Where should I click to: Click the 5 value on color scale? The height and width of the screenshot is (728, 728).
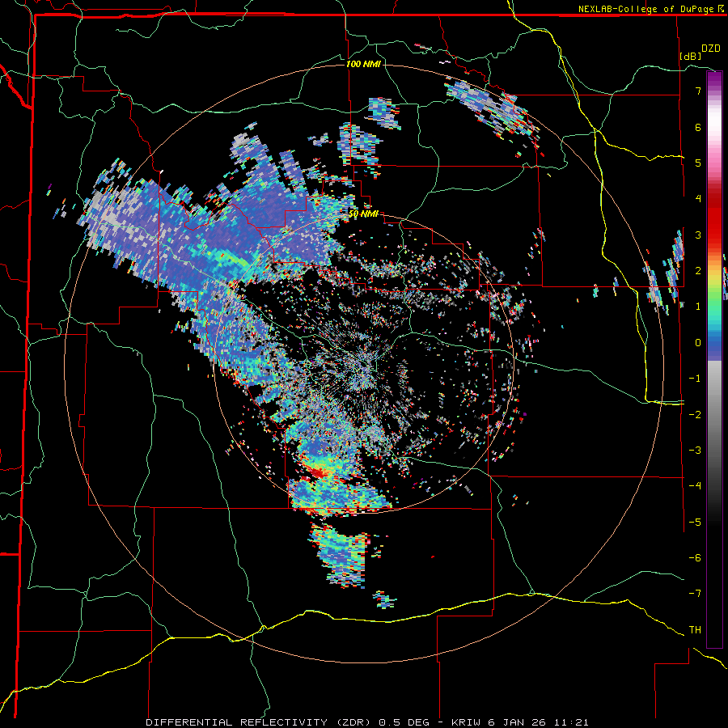(698, 163)
